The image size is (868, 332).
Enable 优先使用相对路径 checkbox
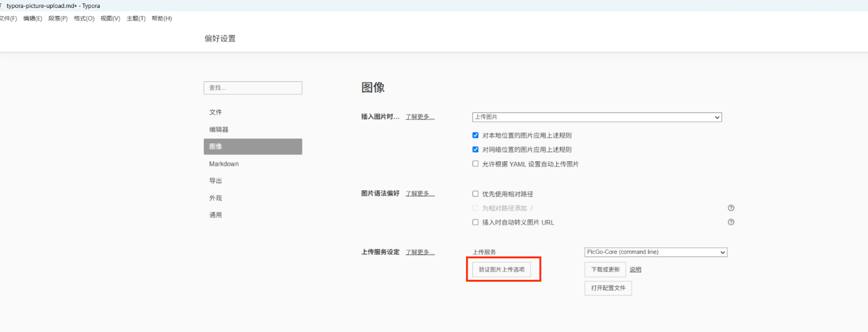[475, 194]
